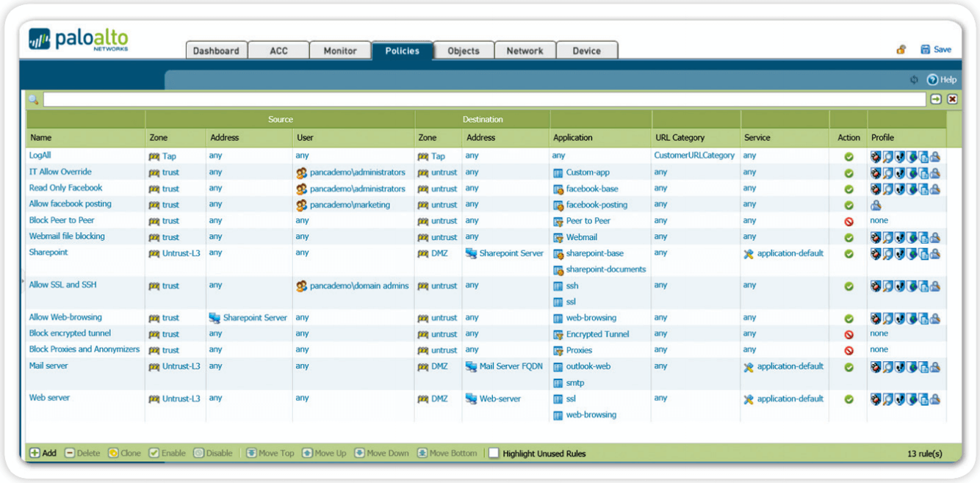Screen dimensions: 980x483
Task: Click the Application column header
Action: pyautogui.click(x=572, y=137)
